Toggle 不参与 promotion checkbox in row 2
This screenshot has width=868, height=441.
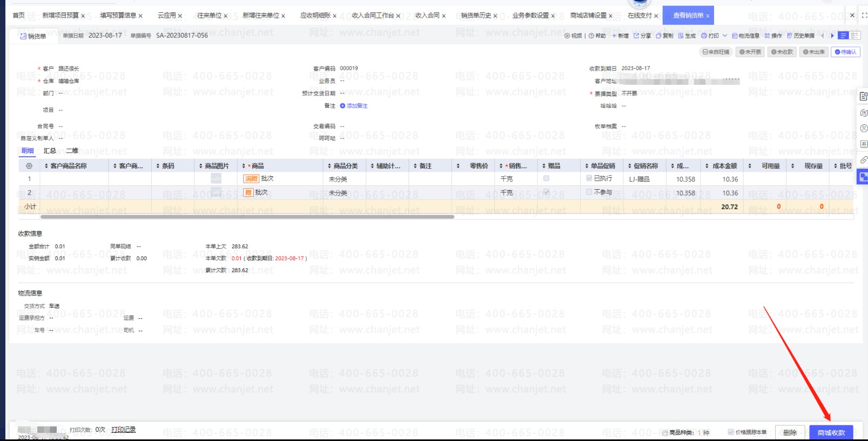tap(589, 192)
